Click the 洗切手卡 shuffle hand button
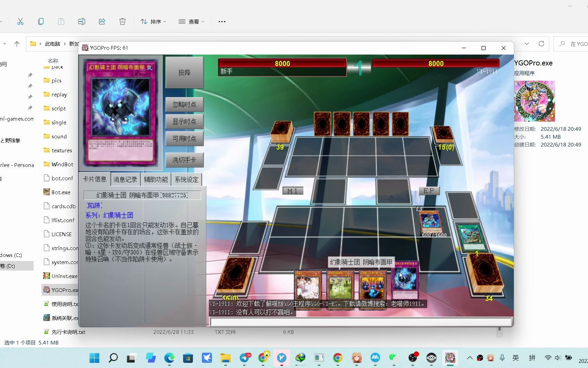This screenshot has width=588, height=368. pyautogui.click(x=184, y=160)
